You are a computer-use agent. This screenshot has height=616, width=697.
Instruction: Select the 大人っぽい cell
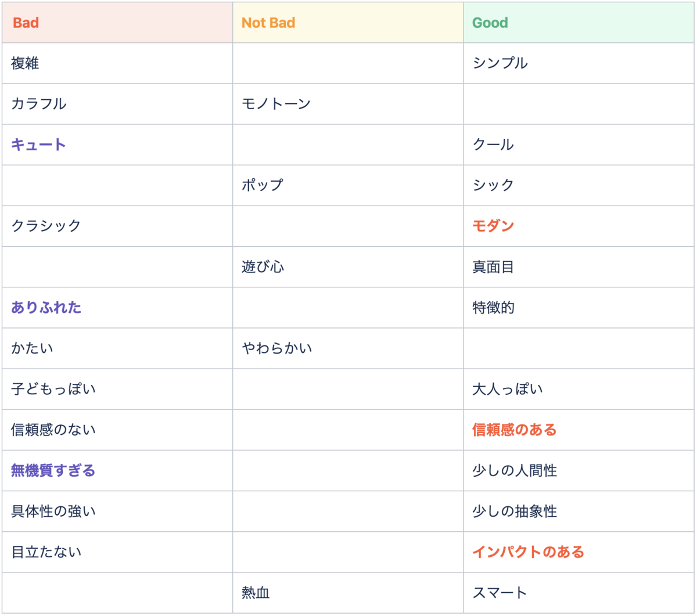pyautogui.click(x=579, y=389)
